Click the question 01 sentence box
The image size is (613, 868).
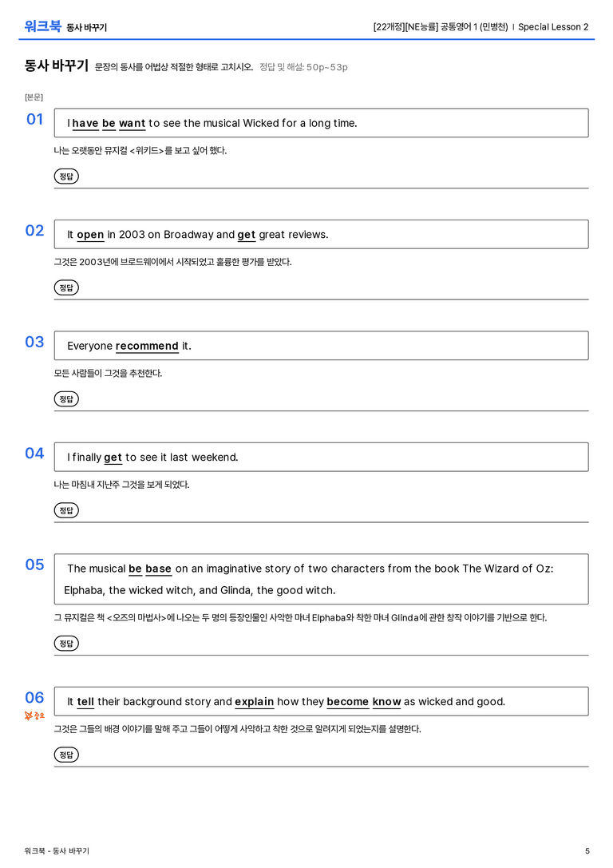pos(322,123)
